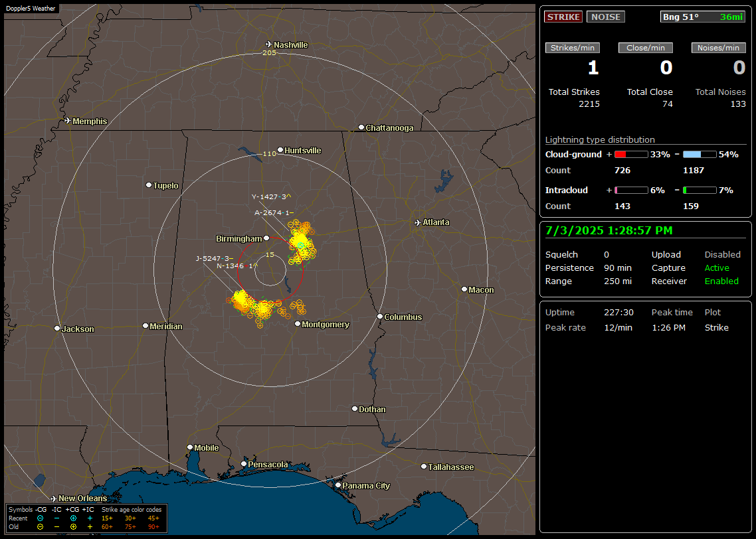Click the Montgomery city marker dot
This screenshot has width=756, height=539.
click(x=298, y=324)
